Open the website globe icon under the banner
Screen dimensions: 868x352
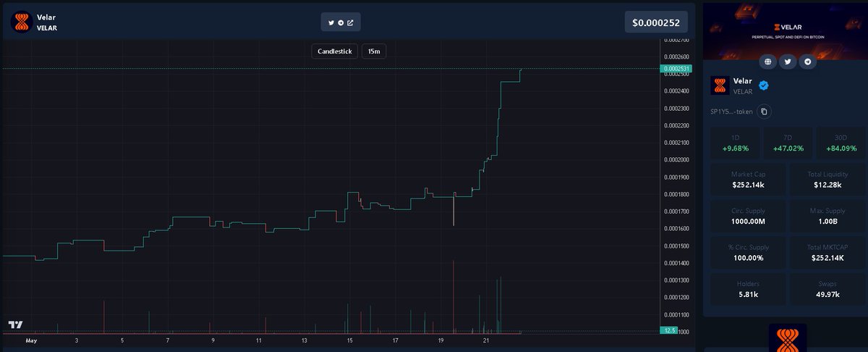tap(767, 62)
